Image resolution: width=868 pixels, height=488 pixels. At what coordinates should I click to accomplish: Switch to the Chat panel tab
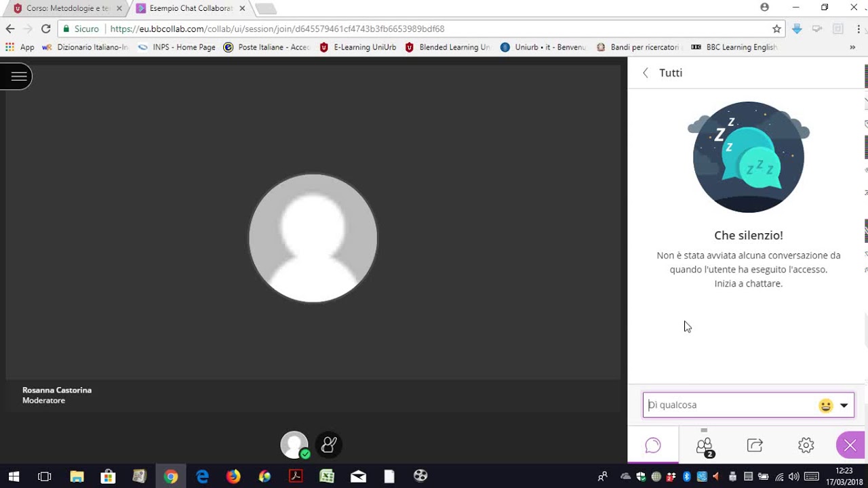pyautogui.click(x=653, y=445)
